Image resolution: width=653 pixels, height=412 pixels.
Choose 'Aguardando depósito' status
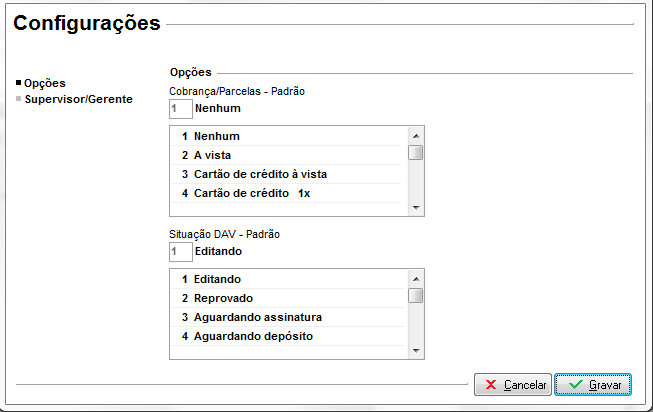point(253,336)
